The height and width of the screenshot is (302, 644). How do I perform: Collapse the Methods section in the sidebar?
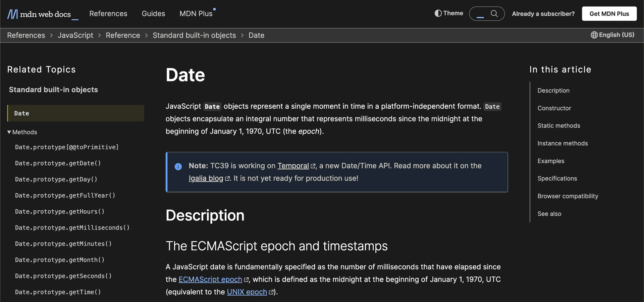(9, 132)
